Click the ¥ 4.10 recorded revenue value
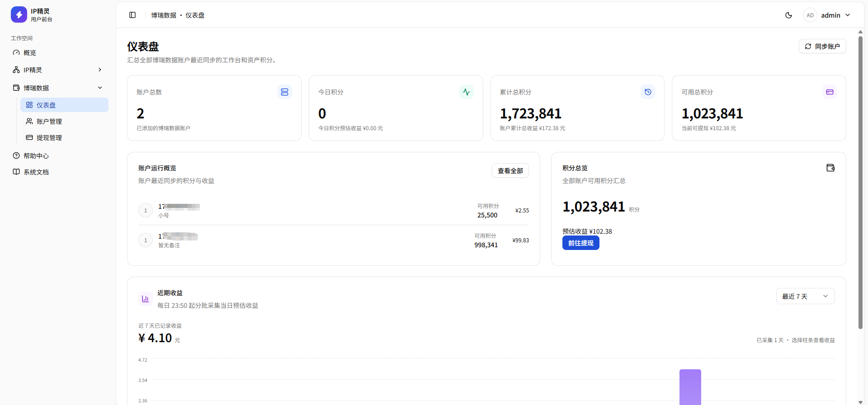 point(155,338)
